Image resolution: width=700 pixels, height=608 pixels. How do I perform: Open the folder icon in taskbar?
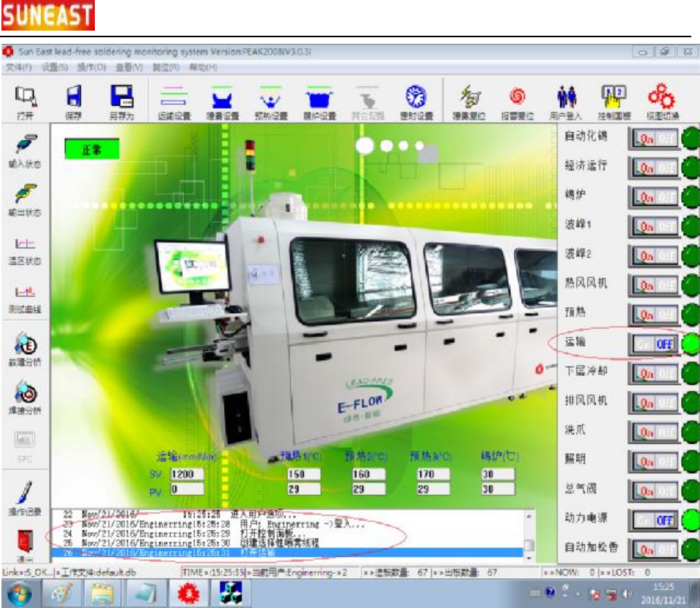click(103, 593)
